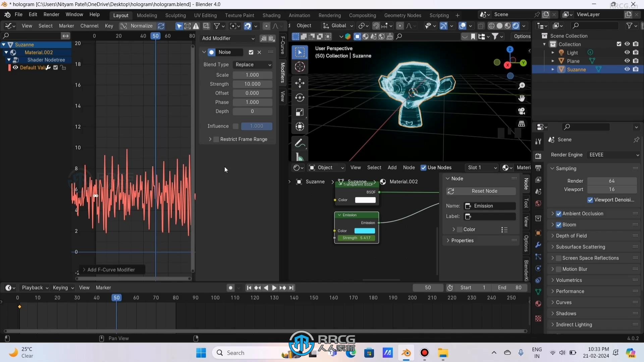Open the Modifier wrench properties tab
The height and width of the screenshot is (362, 644).
pos(538,245)
